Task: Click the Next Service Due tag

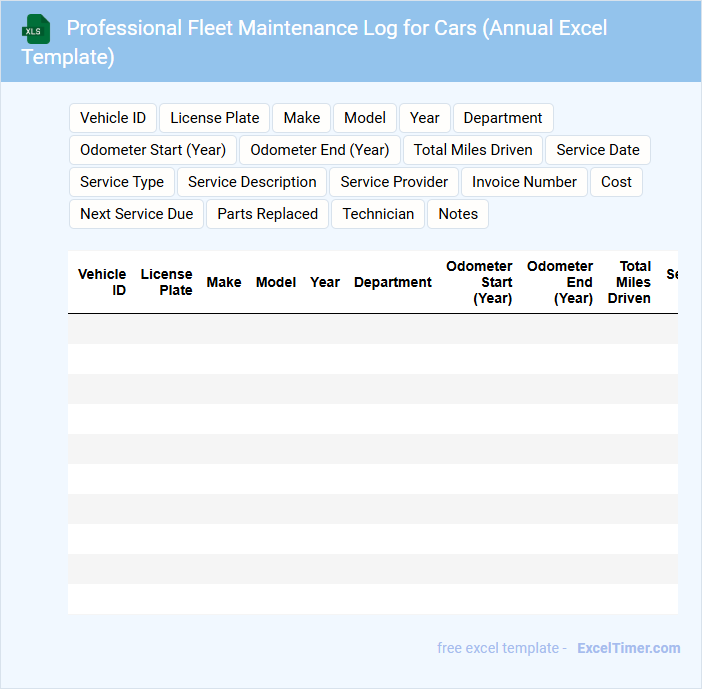Action: tap(137, 214)
